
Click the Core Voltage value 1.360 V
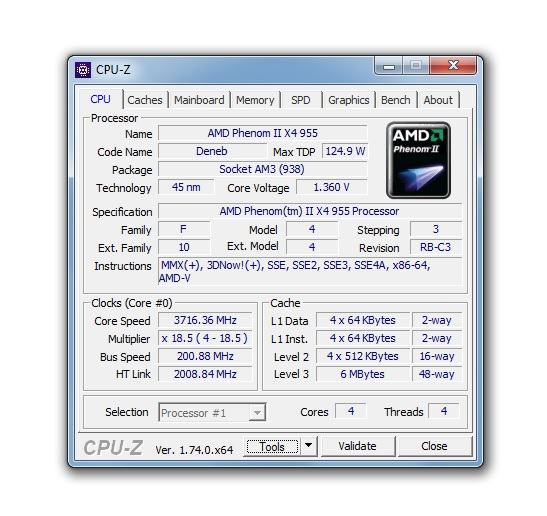tap(331, 187)
